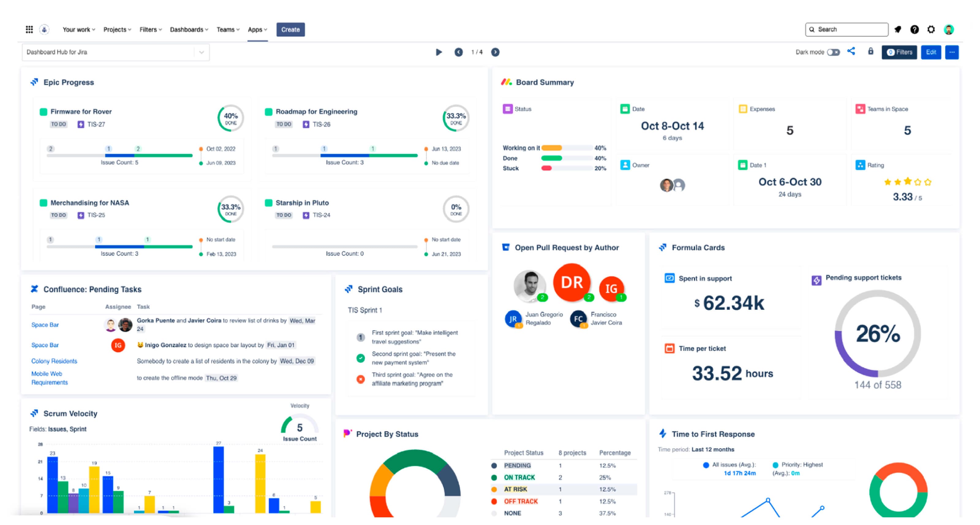The width and height of the screenshot is (980, 525).
Task: Open Your work dropdown menu
Action: click(79, 29)
